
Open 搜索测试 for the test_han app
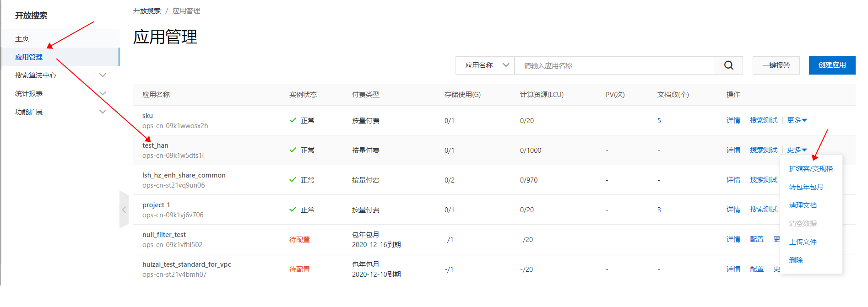coord(764,150)
